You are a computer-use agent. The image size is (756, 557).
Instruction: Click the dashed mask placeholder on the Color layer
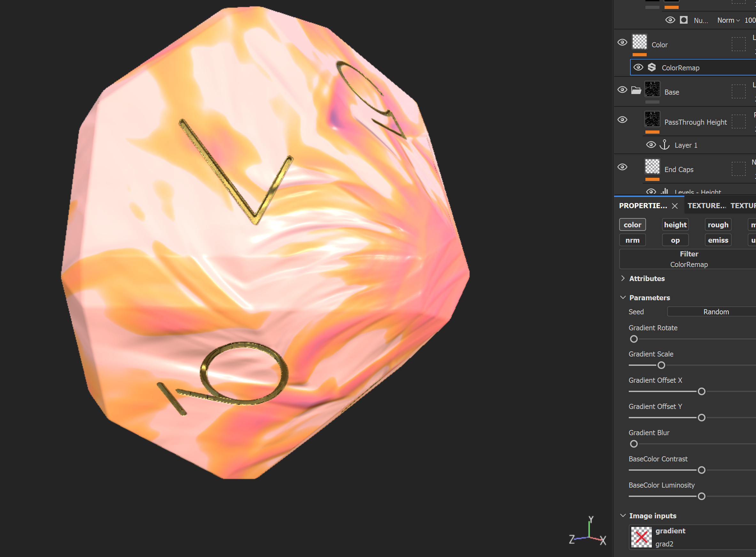tap(739, 44)
